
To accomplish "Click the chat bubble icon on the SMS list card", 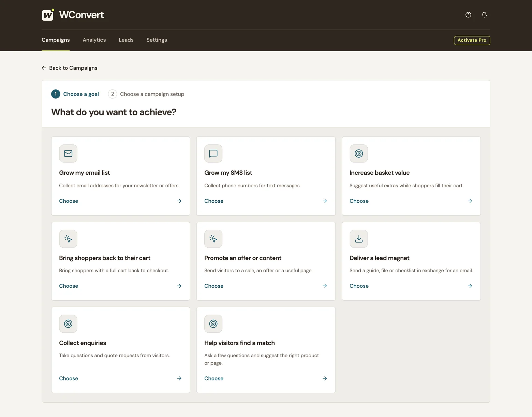I will tap(213, 154).
